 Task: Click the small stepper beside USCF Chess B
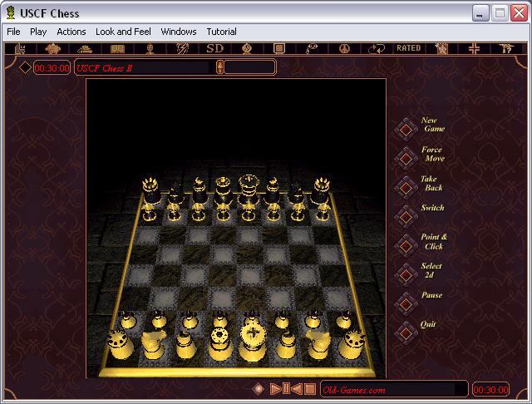pyautogui.click(x=219, y=67)
